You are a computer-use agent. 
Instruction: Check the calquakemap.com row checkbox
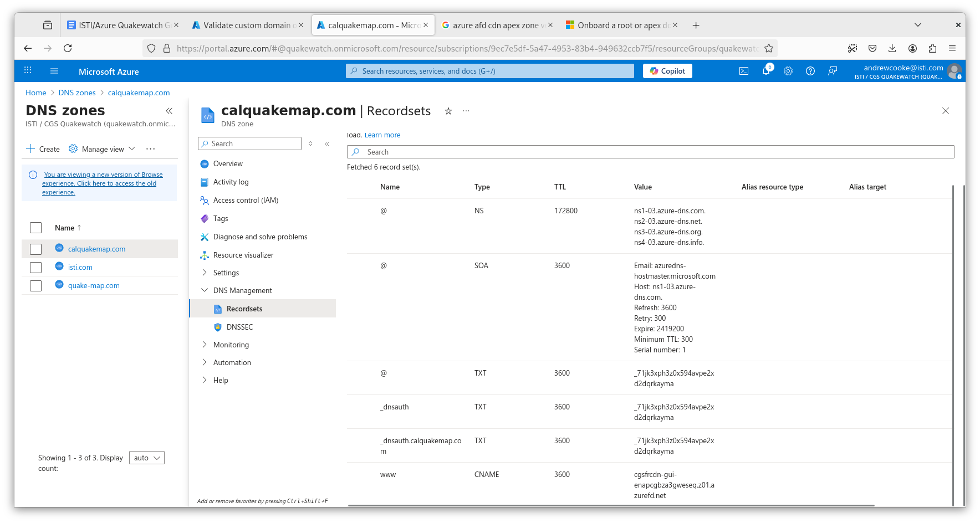click(x=35, y=249)
